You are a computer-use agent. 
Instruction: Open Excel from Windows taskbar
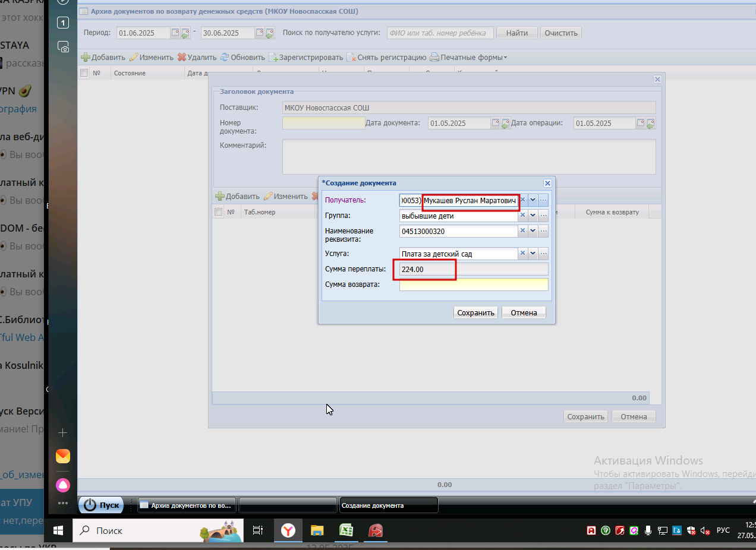346,530
